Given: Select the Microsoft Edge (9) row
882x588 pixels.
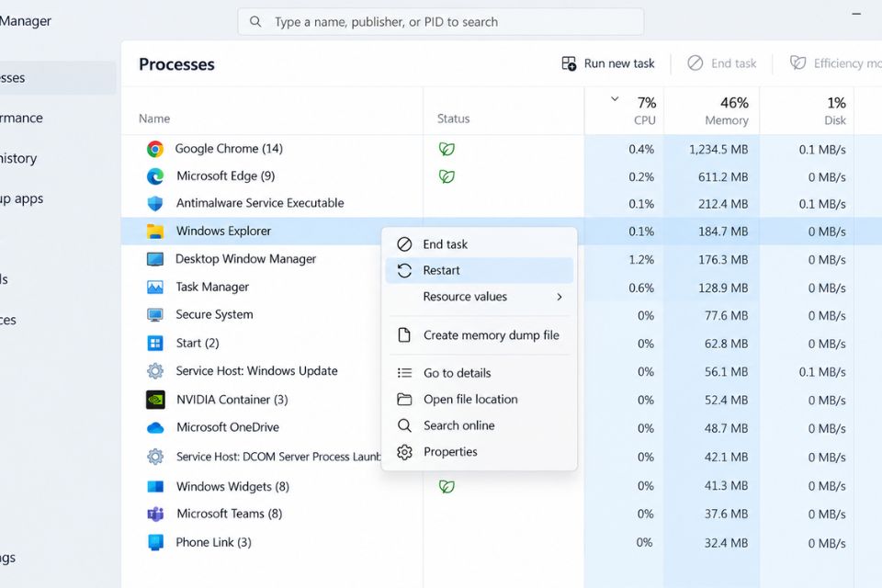Looking at the screenshot, I should coord(502,176).
